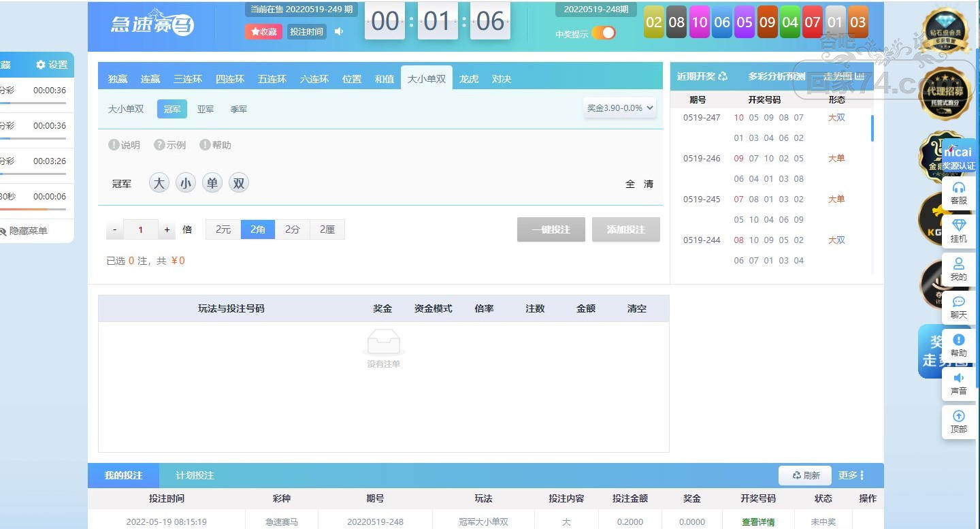
Task: Select the 双 bet option
Action: (x=238, y=183)
